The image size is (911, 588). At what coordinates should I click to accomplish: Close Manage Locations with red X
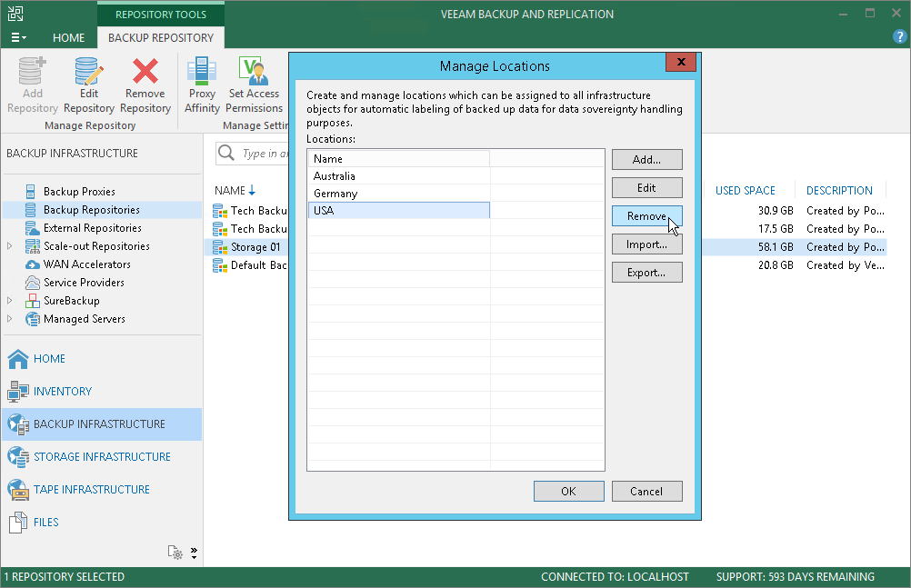click(x=681, y=62)
